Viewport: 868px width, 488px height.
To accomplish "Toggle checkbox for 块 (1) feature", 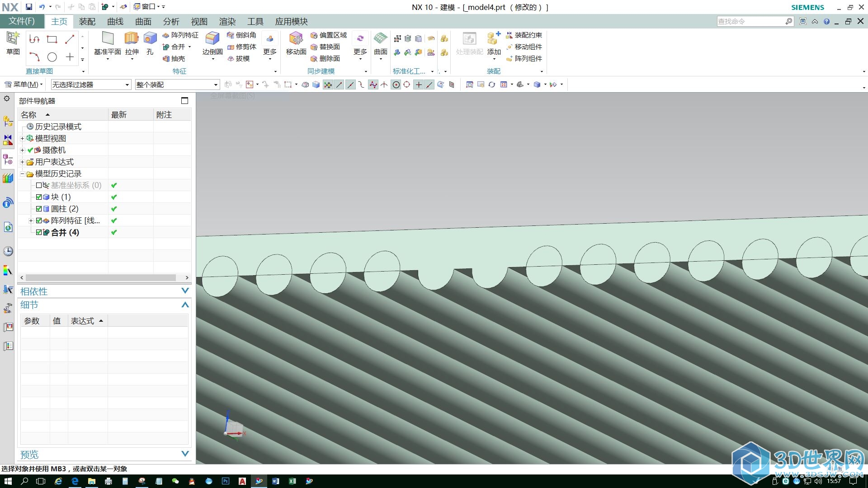I will [39, 197].
